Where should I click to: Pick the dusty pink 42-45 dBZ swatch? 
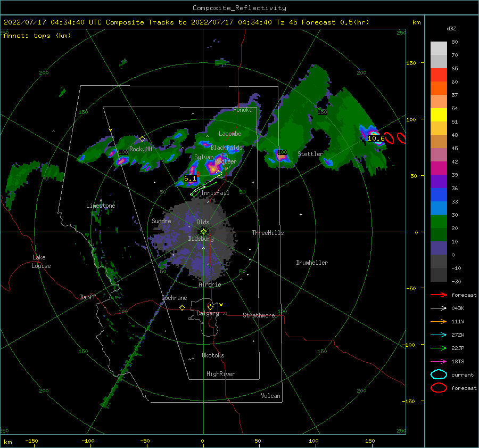coord(439,155)
